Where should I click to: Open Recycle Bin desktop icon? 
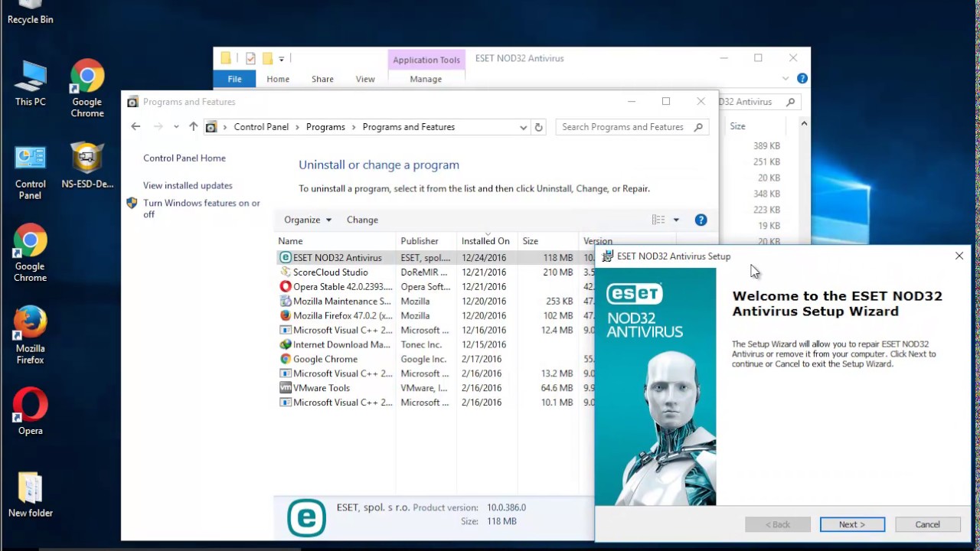pos(31,13)
